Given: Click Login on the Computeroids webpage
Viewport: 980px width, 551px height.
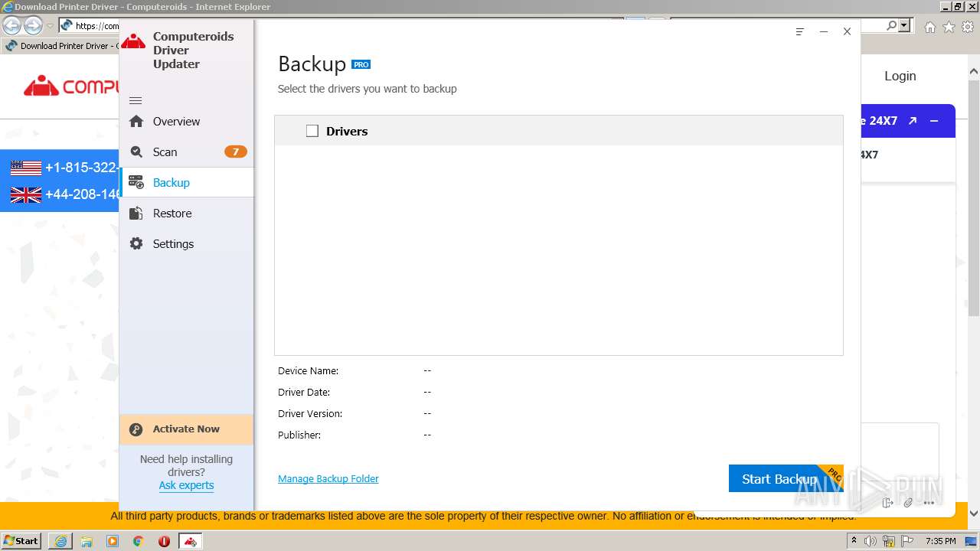Looking at the screenshot, I should point(900,76).
